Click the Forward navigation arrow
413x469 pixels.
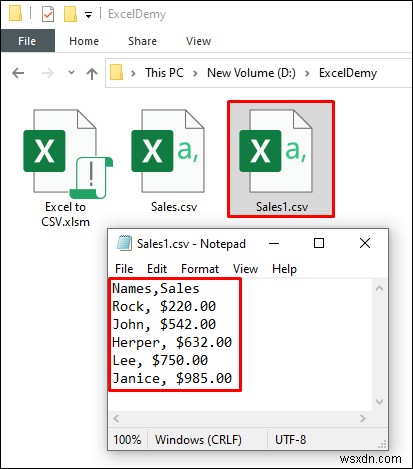pos(48,73)
